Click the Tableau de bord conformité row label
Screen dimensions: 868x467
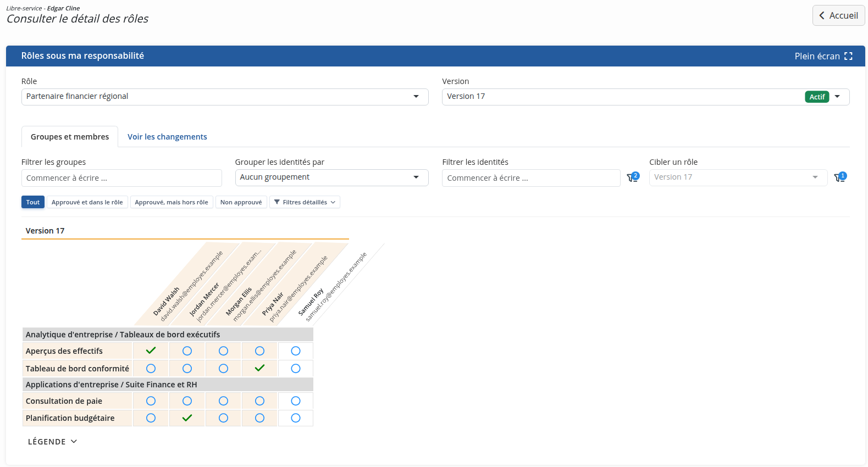78,369
